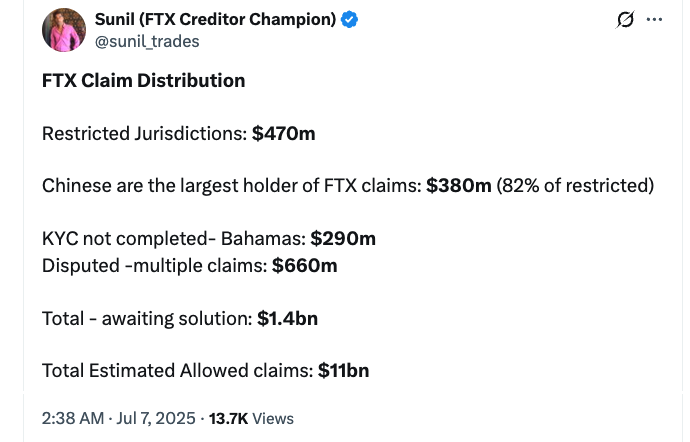This screenshot has width=690, height=442.
Task: Click the KYC not completed- Bahamas line
Action: [174, 239]
